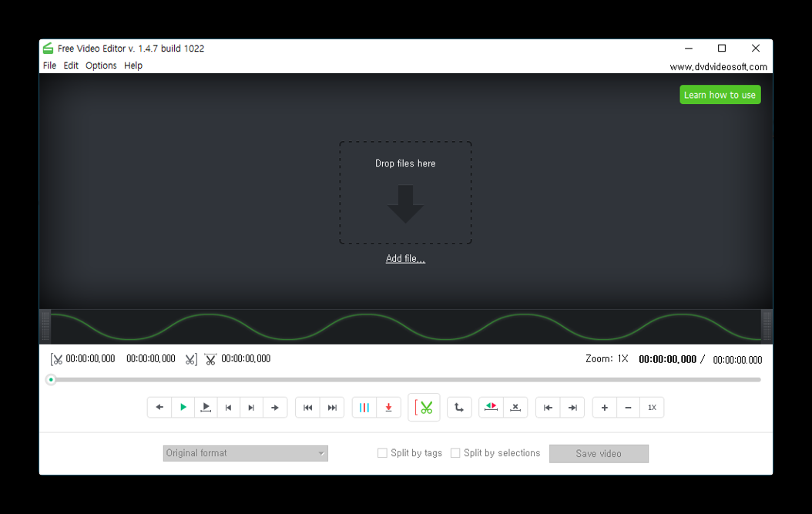Open the Edit menu
Image resolution: width=812 pixels, height=514 pixels.
71,66
